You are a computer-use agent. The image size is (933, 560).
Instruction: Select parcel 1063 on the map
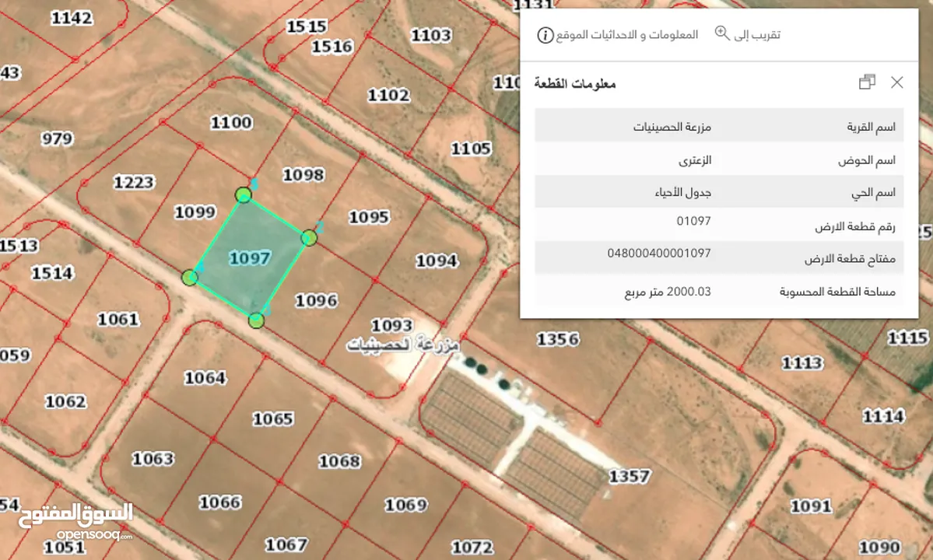153,459
